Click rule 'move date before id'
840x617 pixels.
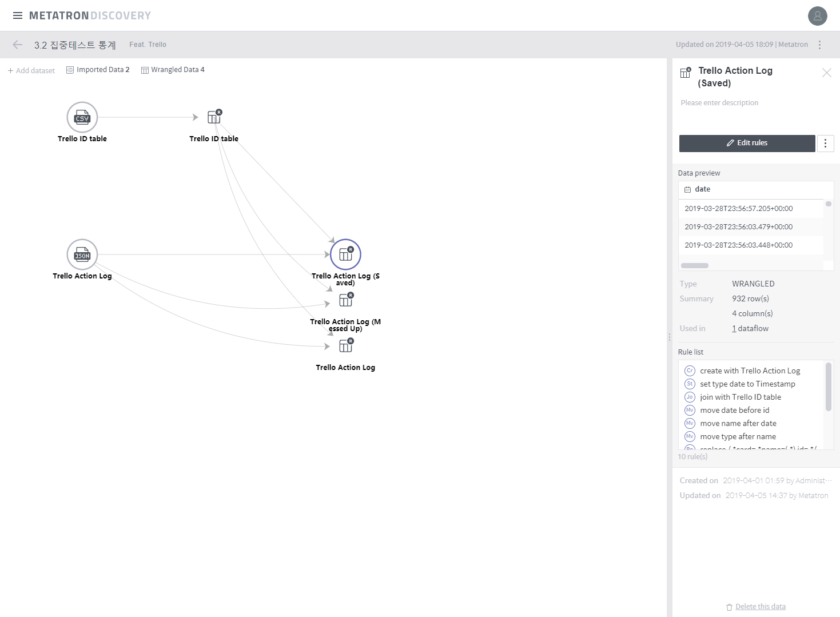[x=735, y=410]
